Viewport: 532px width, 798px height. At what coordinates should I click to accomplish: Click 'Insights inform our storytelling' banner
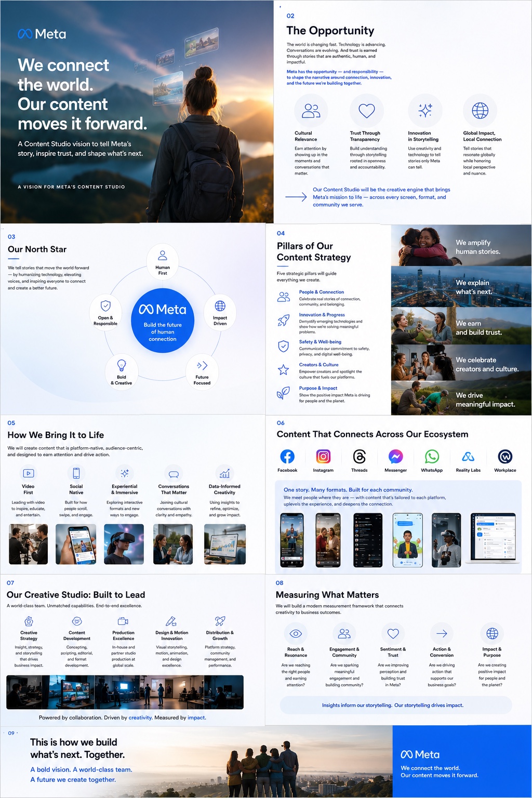coord(396,705)
